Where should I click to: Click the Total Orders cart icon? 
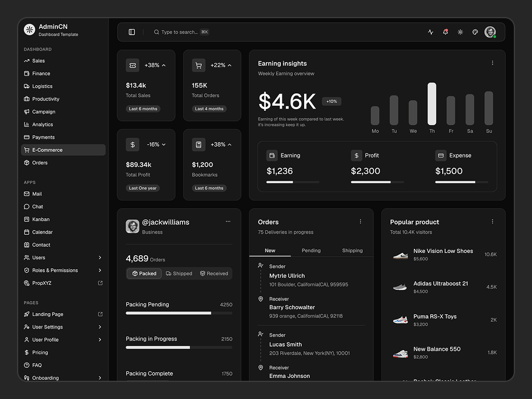[198, 65]
